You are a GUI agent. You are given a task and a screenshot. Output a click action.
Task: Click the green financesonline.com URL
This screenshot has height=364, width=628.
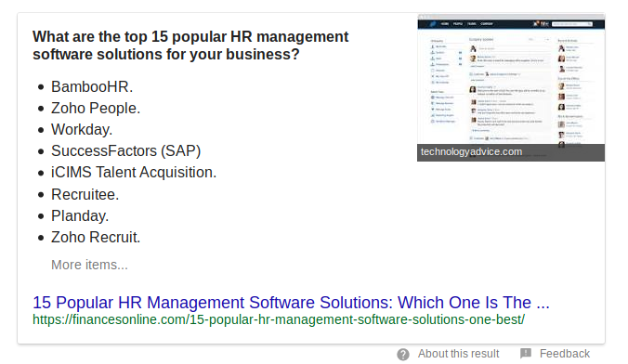[x=279, y=319]
